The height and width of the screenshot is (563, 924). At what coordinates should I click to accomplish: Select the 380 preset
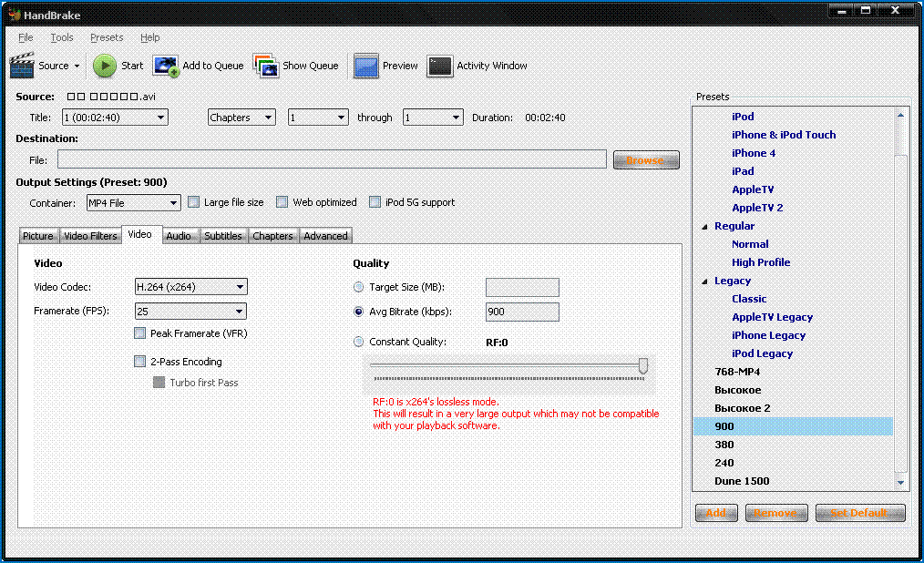pyautogui.click(x=724, y=445)
